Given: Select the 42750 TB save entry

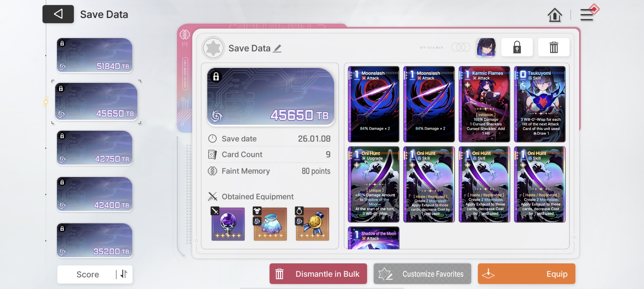Looking at the screenshot, I should point(94,148).
